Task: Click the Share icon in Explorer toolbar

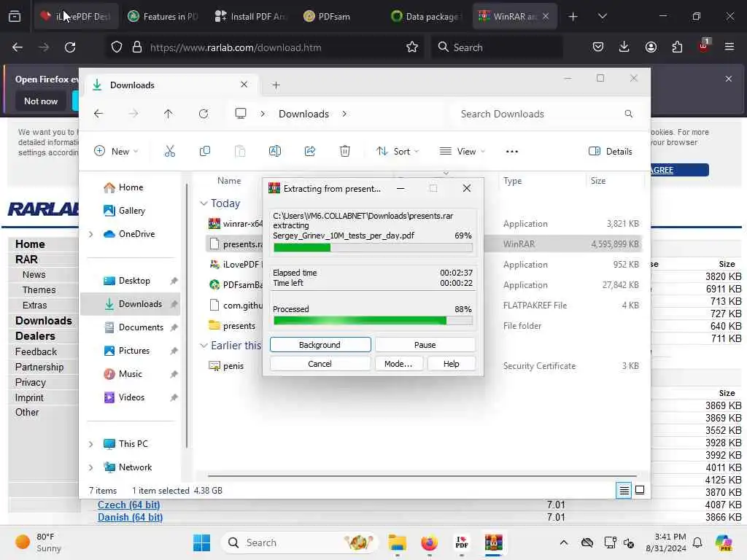Action: tap(310, 152)
